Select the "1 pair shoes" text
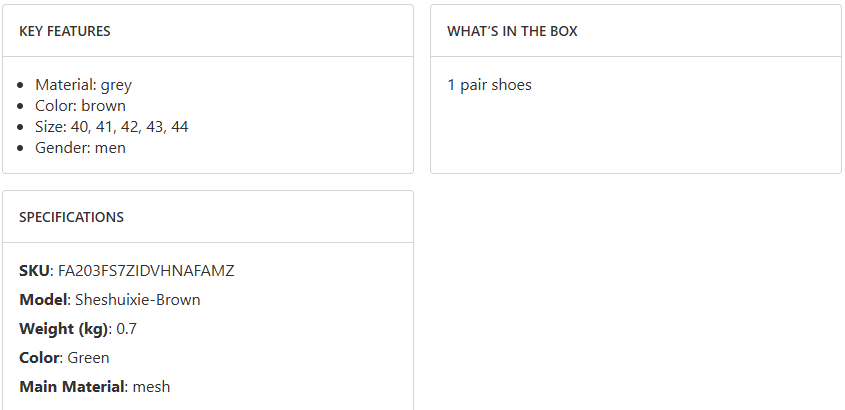The image size is (845, 410). point(489,85)
